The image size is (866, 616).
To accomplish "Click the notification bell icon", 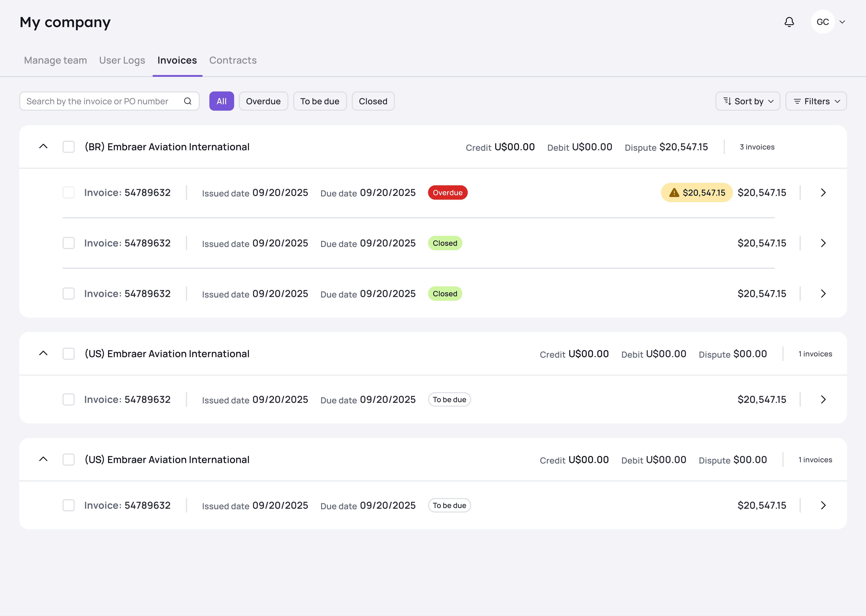I will point(789,22).
